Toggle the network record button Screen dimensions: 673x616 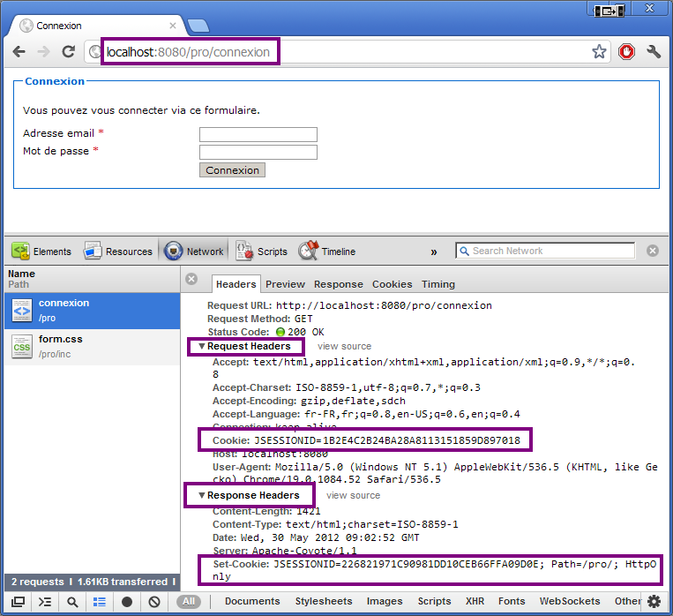pos(127,602)
